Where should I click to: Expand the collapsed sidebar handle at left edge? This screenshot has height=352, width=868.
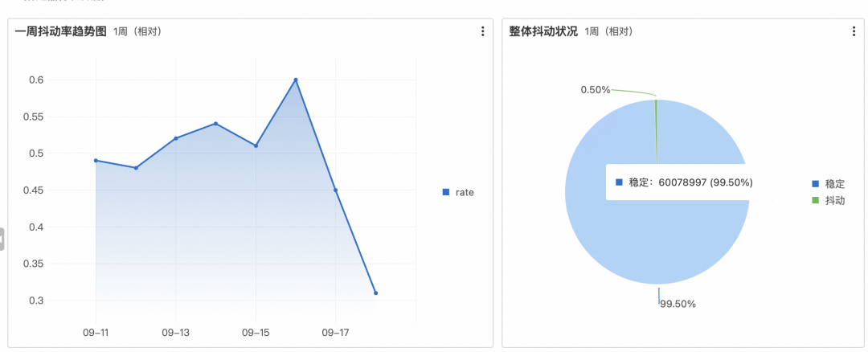pos(2,239)
